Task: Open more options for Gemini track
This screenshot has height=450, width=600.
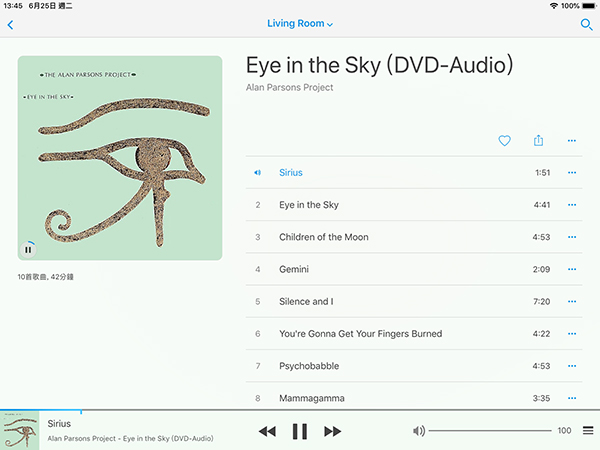Action: [x=572, y=269]
